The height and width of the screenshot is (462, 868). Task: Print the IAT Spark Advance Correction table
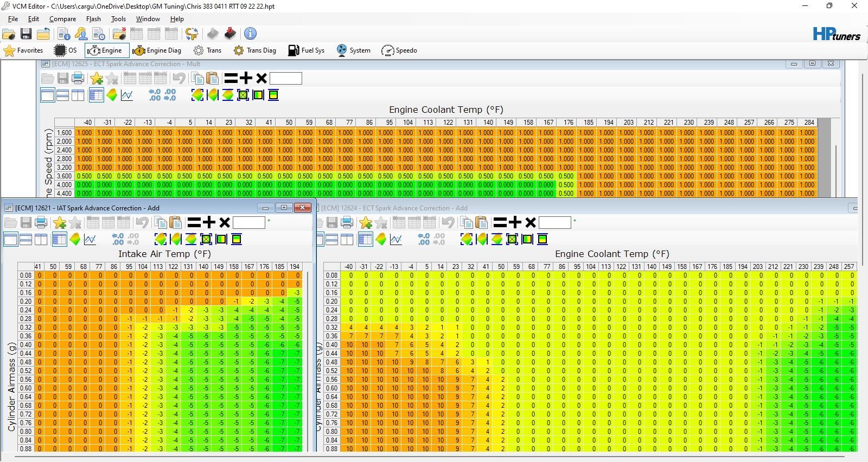click(x=41, y=223)
